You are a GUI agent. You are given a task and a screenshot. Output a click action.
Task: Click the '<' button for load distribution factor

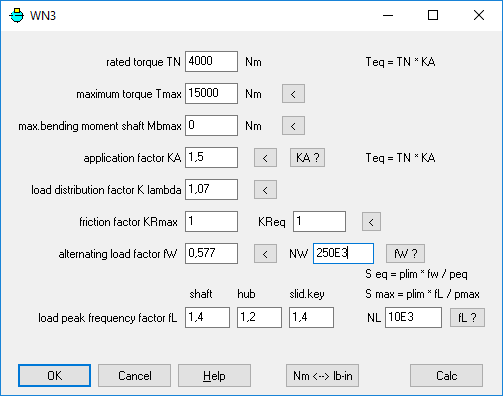click(265, 190)
